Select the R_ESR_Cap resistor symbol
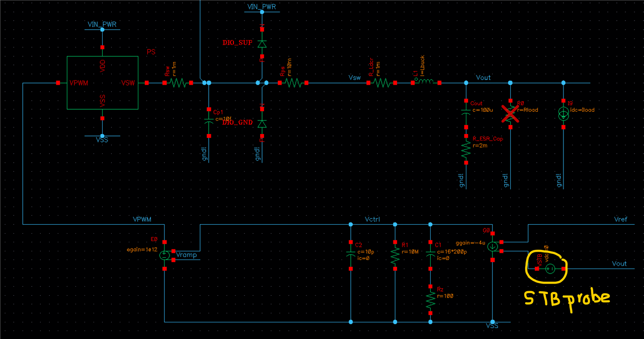Image resolution: width=644 pixels, height=339 pixels. [466, 150]
